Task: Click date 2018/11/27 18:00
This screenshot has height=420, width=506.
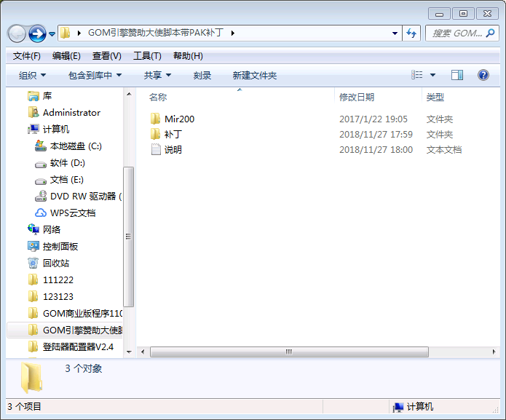Action: [376, 150]
